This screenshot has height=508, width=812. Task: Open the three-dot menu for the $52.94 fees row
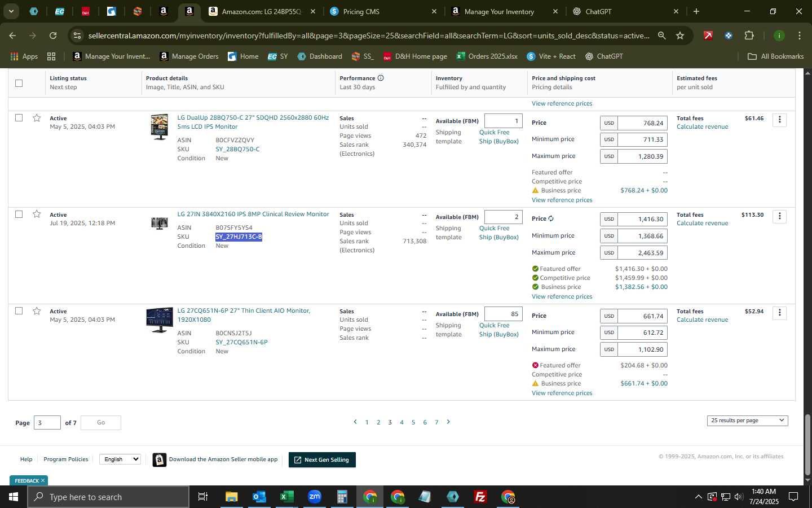tap(779, 313)
